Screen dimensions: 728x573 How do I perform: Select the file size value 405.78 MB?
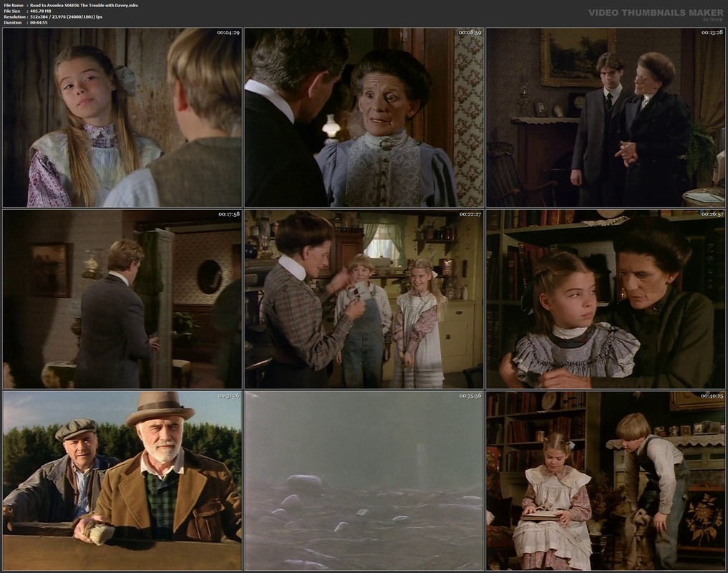[40, 11]
